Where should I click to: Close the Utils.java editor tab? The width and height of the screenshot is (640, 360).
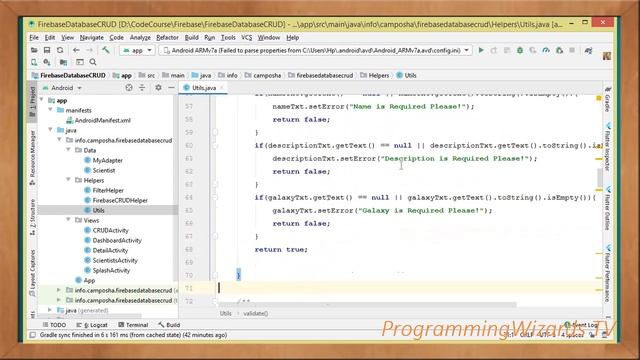pyautogui.click(x=222, y=88)
